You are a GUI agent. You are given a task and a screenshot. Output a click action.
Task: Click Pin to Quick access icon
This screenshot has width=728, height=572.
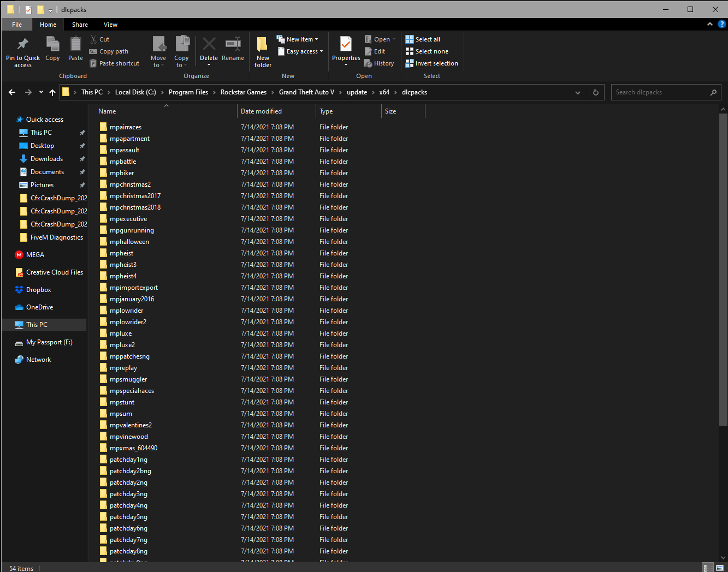click(x=22, y=45)
